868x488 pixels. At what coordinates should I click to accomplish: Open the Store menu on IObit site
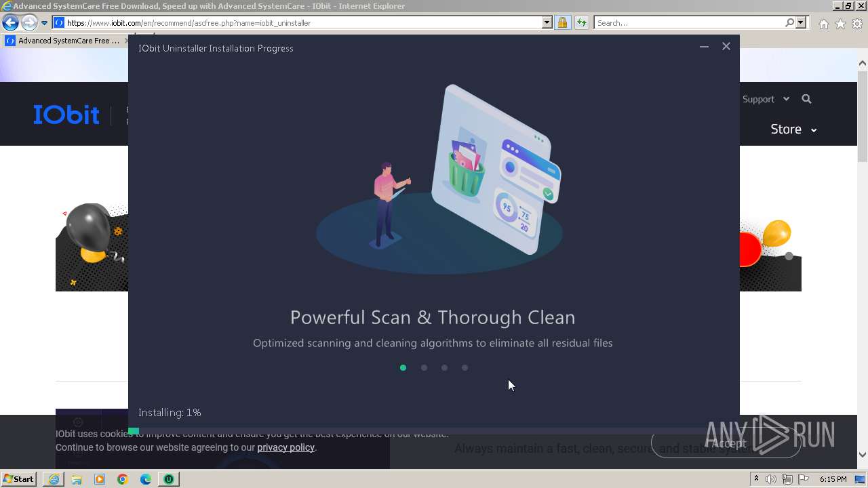pyautogui.click(x=786, y=129)
